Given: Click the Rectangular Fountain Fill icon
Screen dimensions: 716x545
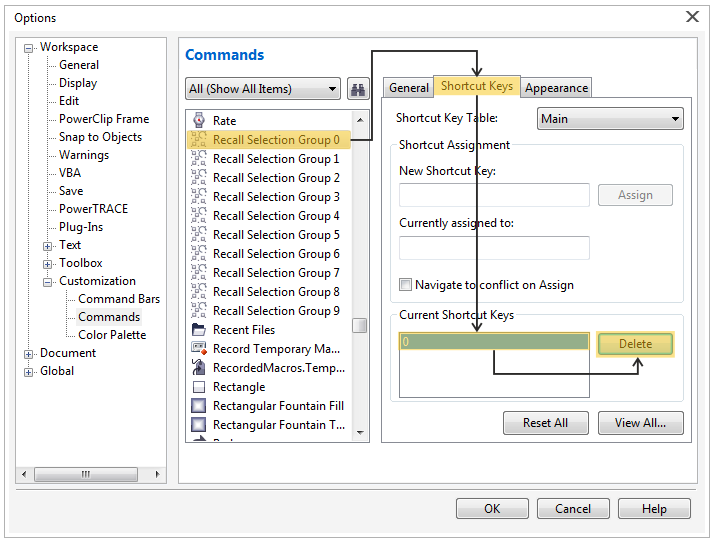Looking at the screenshot, I should pos(199,405).
